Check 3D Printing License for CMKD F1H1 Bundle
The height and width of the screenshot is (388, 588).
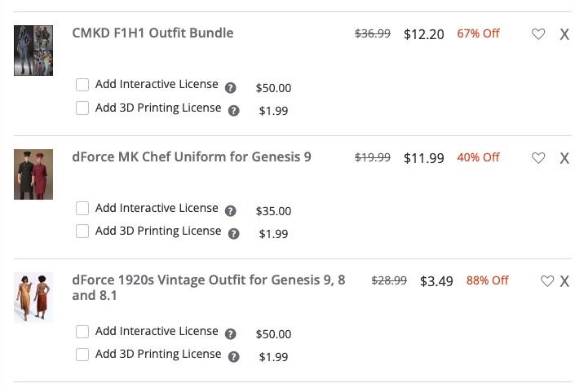click(x=82, y=108)
